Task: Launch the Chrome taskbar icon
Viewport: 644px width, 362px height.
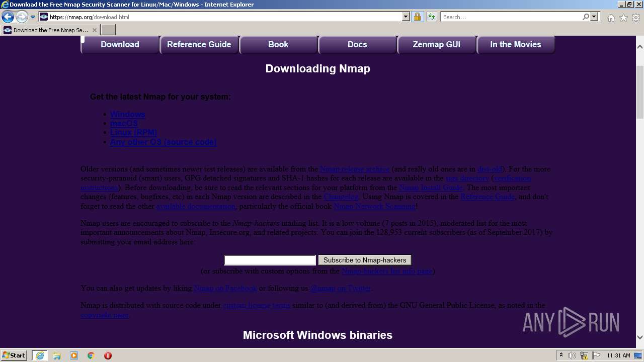Action: (x=91, y=355)
